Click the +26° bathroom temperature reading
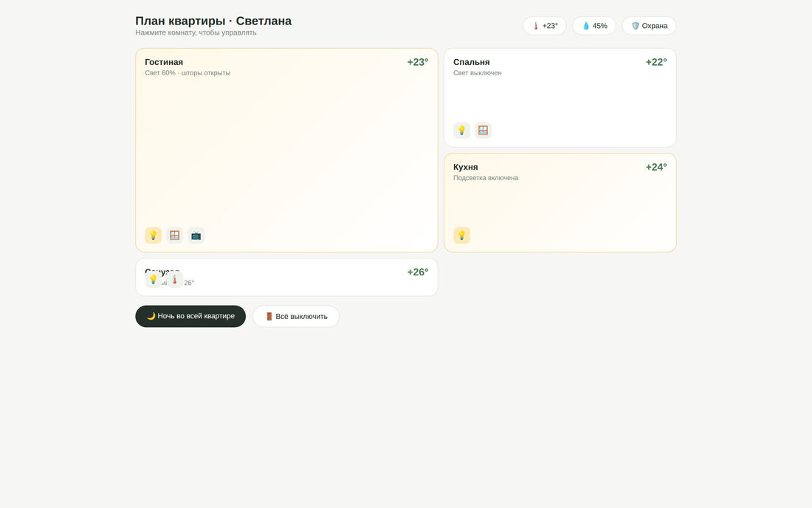This screenshot has width=812, height=508. (x=417, y=272)
